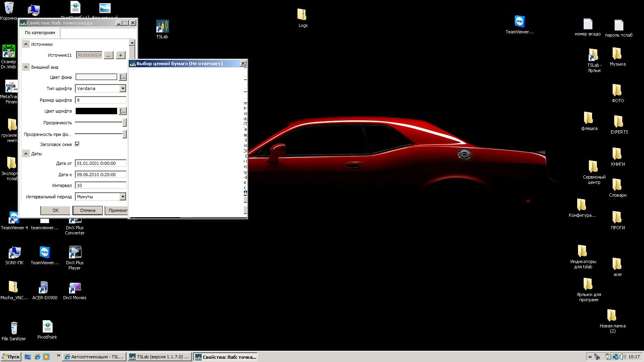Click the Пуск start button
The image size is (644, 362).
pos(10,357)
